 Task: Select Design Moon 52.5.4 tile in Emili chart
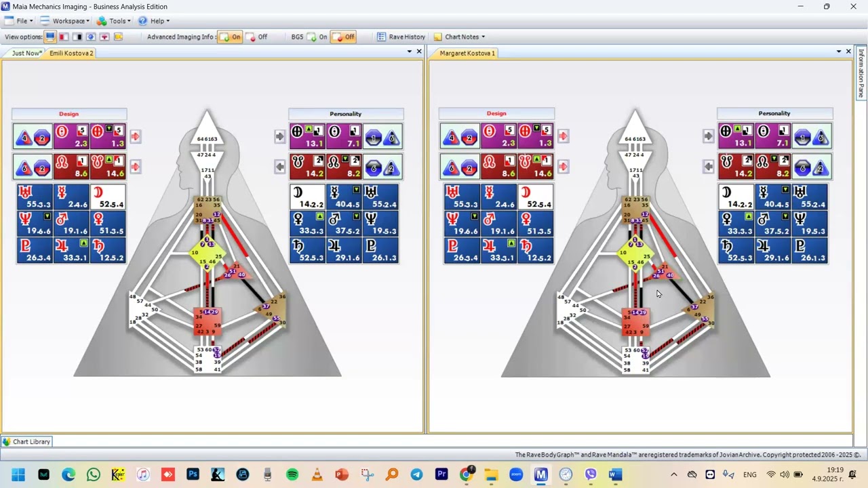click(108, 197)
